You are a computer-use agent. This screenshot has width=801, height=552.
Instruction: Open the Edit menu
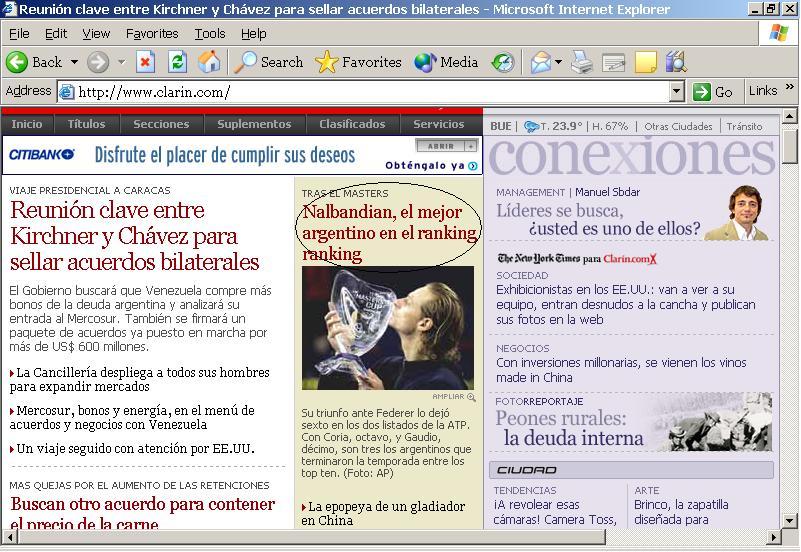56,34
